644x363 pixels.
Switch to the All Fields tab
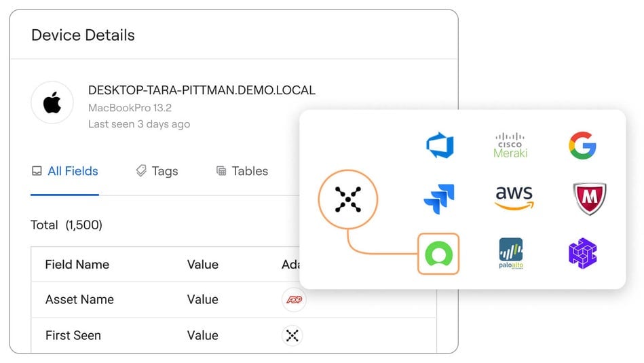coord(65,171)
